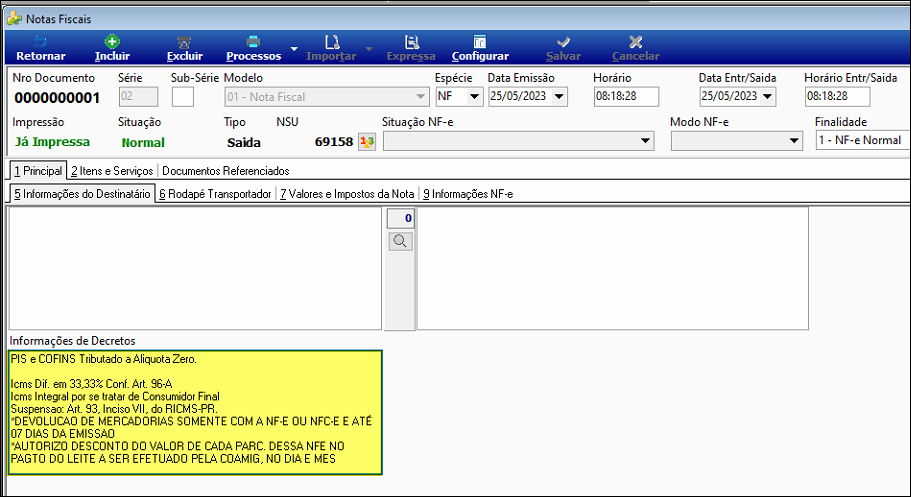Open the Finalidade dropdown
The image size is (911, 497).
(863, 140)
